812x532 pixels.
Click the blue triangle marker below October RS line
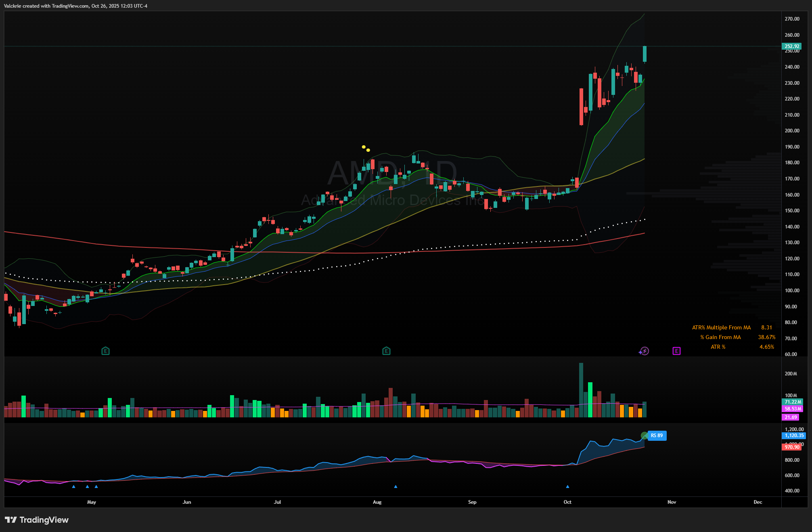click(567, 487)
